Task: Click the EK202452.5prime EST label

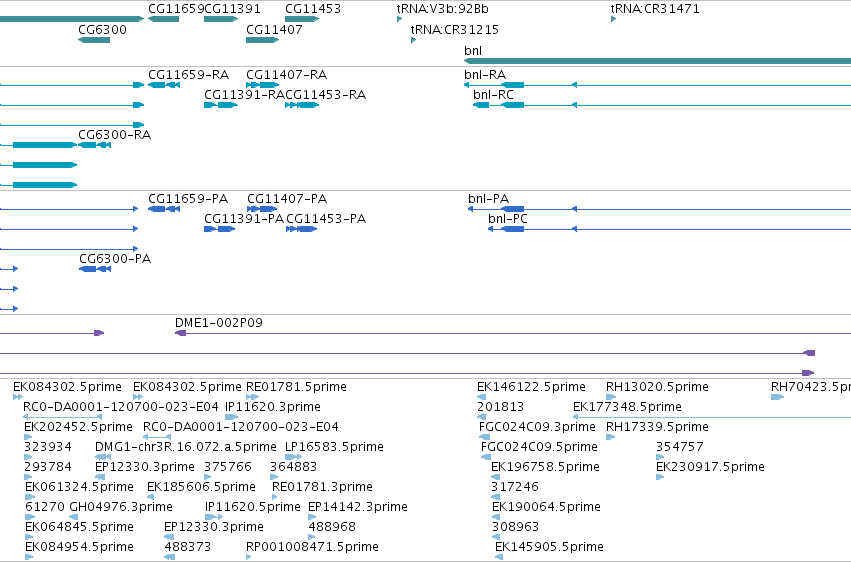Action: coord(78,427)
